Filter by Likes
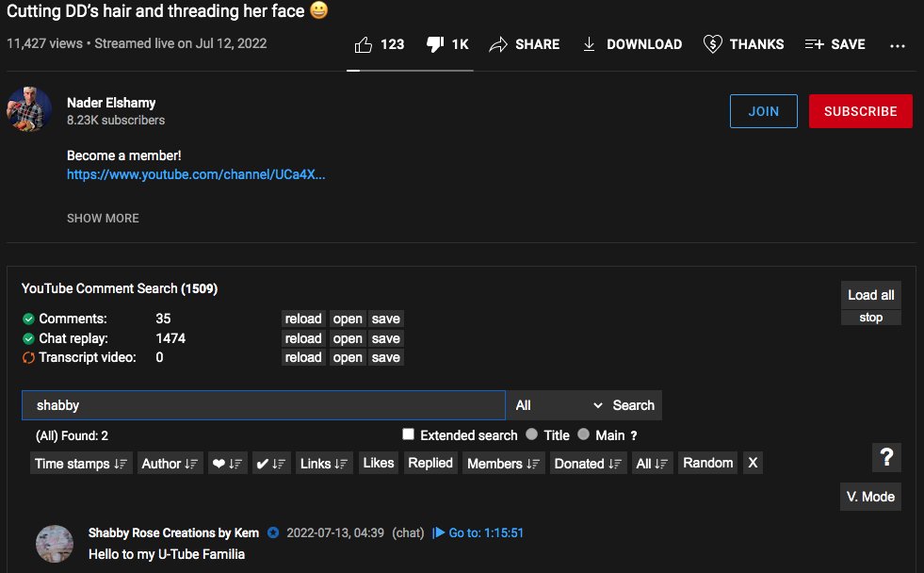The image size is (924, 573). click(379, 463)
